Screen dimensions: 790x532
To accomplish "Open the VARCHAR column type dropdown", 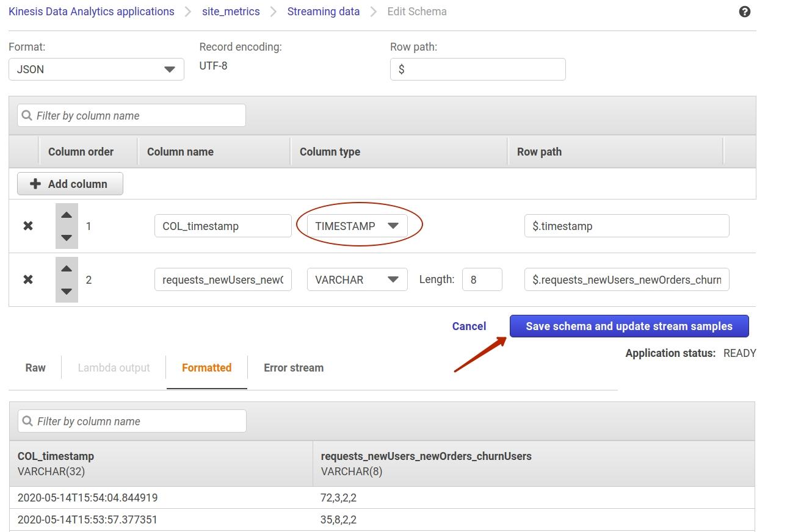I will pyautogui.click(x=357, y=279).
